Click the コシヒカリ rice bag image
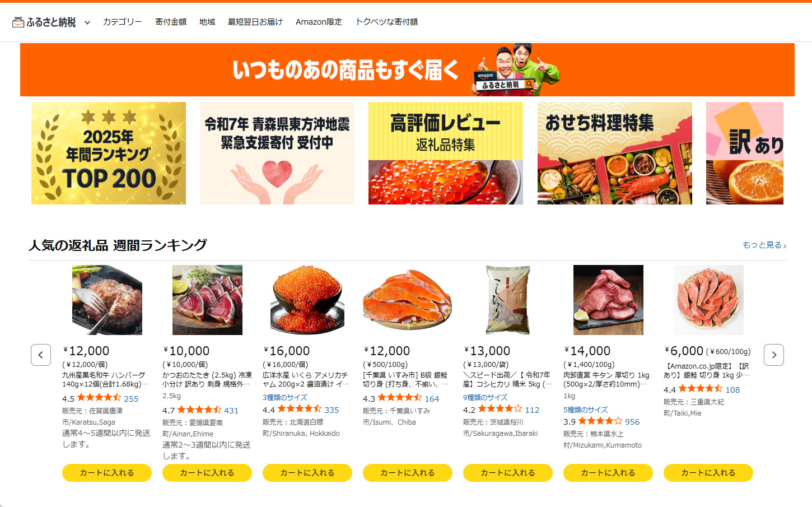 [508, 300]
